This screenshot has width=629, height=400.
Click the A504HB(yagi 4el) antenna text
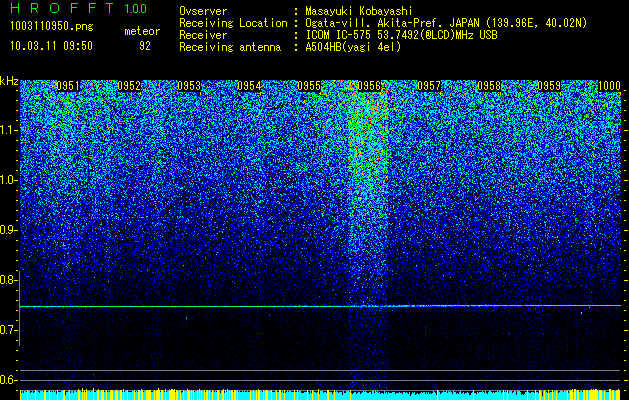point(353,47)
